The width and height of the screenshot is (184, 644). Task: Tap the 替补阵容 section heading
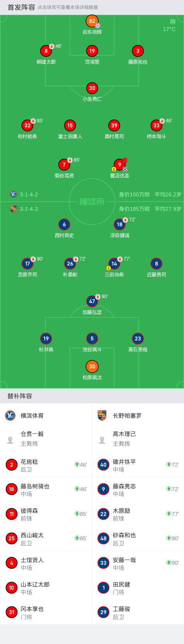(20, 396)
